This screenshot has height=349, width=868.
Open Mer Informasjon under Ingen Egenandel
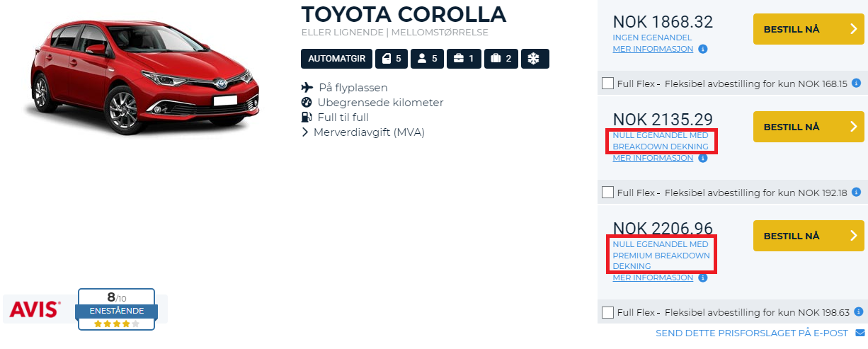coord(653,50)
